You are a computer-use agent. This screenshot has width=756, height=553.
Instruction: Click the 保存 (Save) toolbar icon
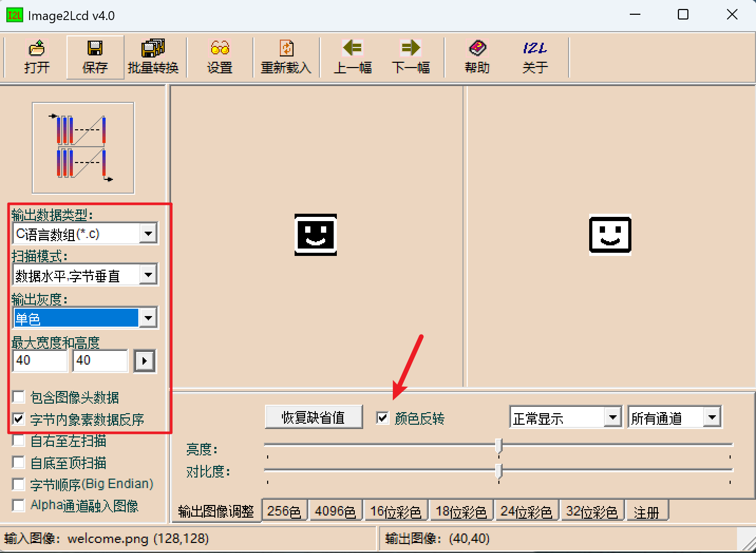tap(94, 56)
